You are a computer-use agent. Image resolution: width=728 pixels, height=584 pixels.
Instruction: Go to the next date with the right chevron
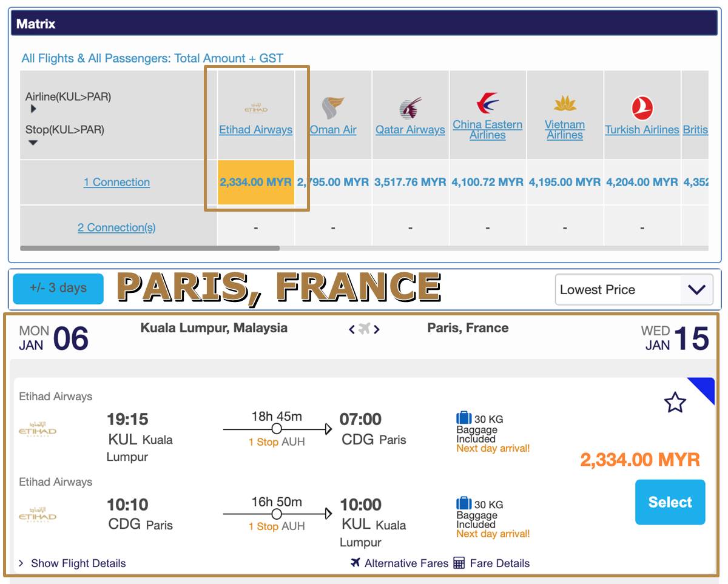pyautogui.click(x=377, y=329)
